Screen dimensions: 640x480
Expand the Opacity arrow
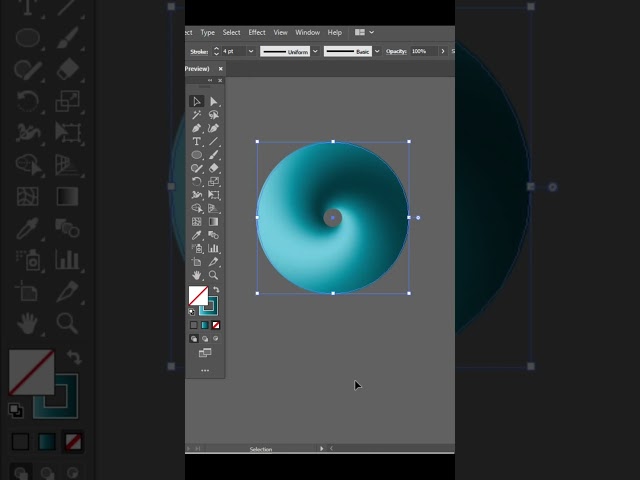[443, 51]
